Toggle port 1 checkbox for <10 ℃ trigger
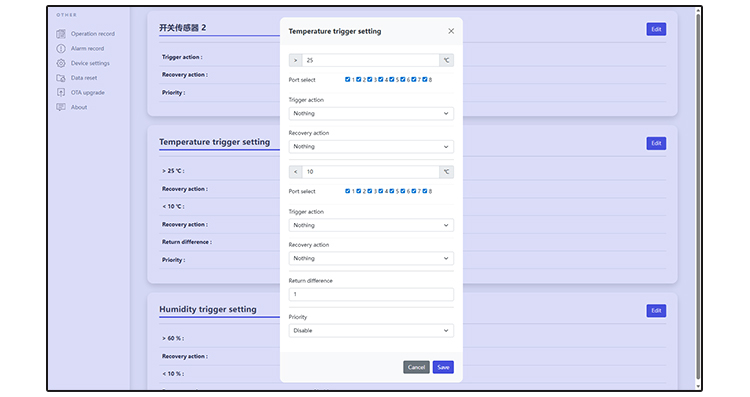This screenshot has width=750, height=397. (348, 191)
